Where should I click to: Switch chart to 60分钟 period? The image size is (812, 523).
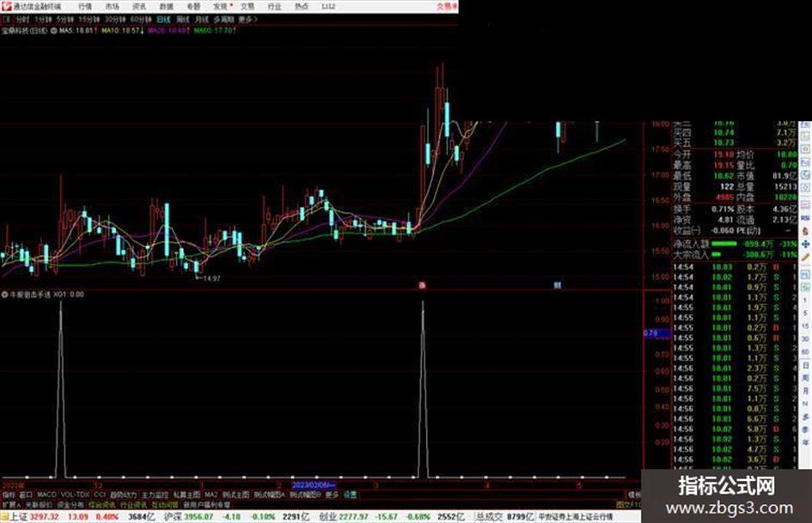click(x=141, y=19)
